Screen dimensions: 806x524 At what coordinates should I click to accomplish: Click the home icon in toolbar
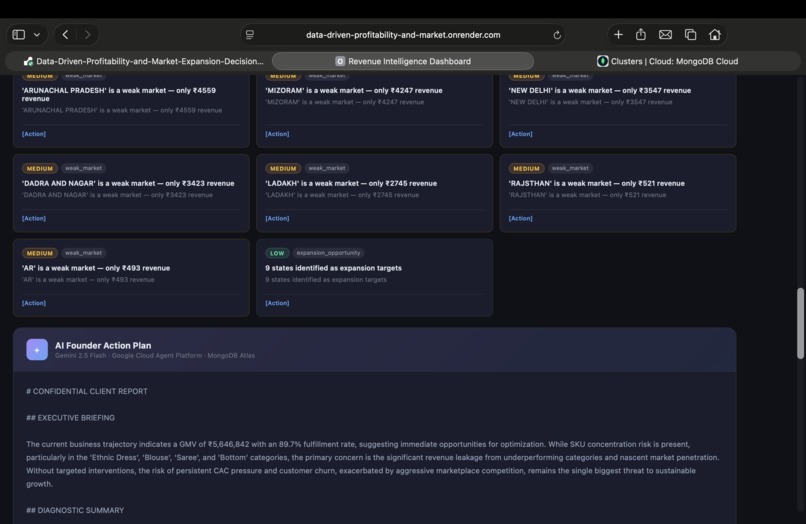[x=715, y=34]
